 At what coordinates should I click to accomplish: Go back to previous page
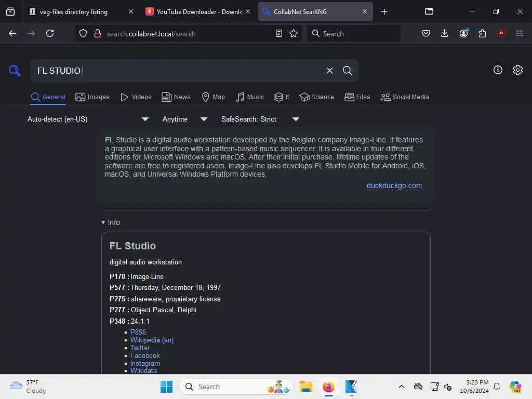[x=12, y=33]
